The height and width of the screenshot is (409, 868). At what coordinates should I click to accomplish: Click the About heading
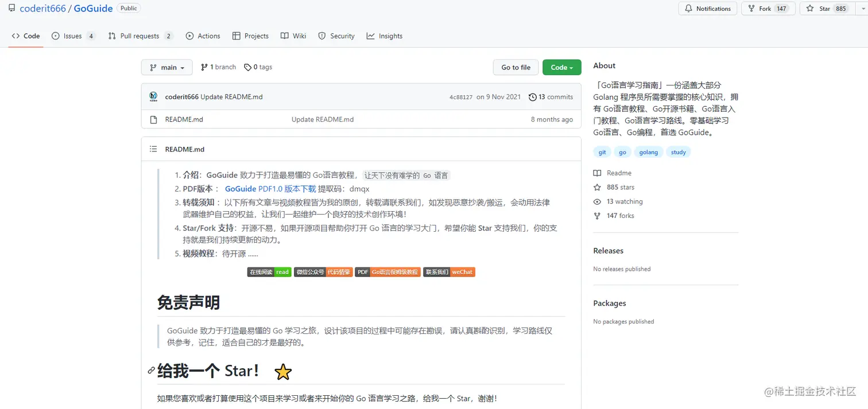604,66
